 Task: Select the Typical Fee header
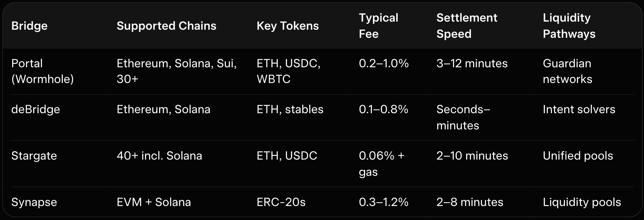[378, 26]
